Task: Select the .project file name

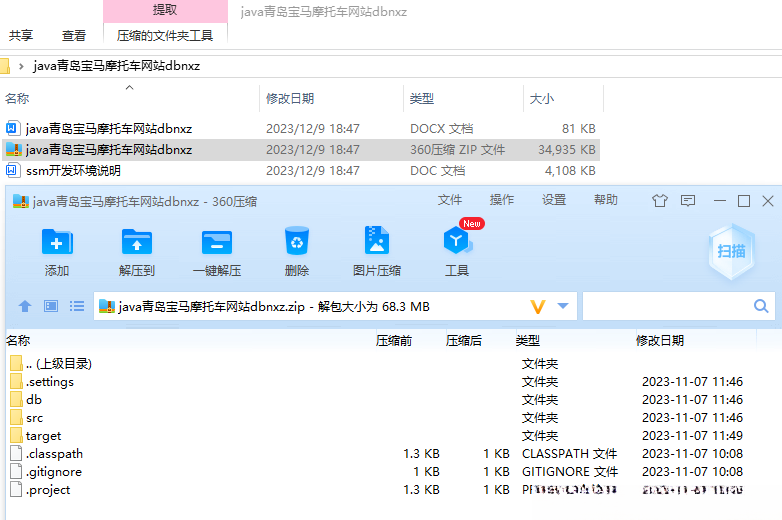Action: point(48,490)
